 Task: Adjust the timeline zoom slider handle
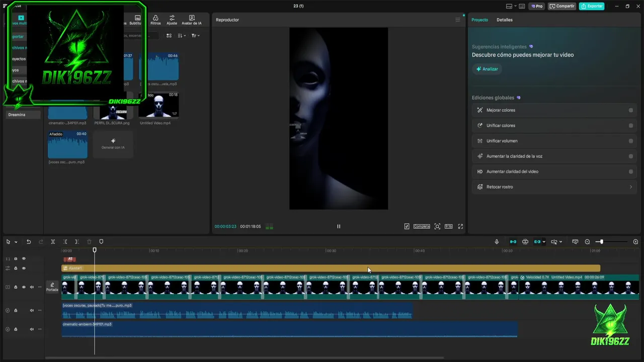601,242
